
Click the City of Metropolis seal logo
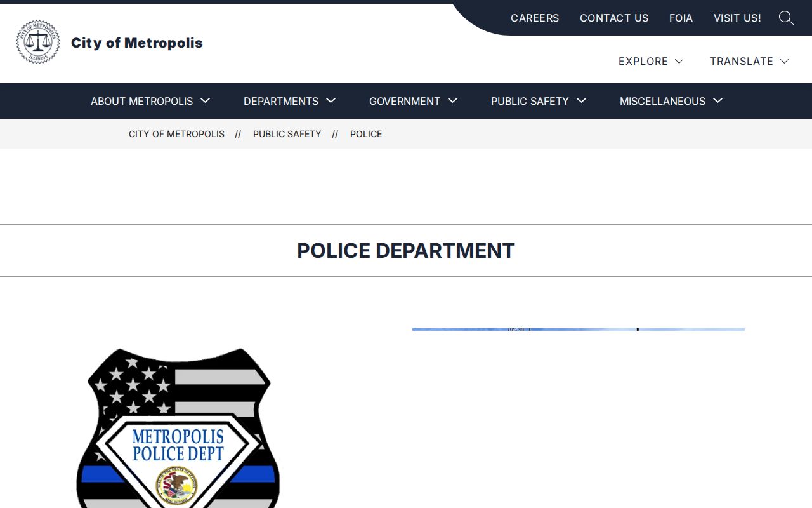[38, 42]
